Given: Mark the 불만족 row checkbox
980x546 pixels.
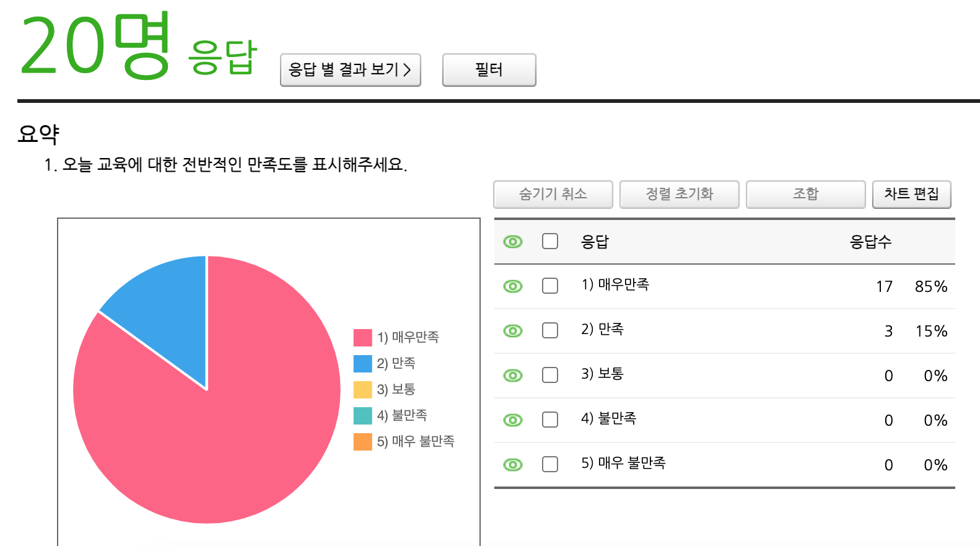Looking at the screenshot, I should [550, 420].
